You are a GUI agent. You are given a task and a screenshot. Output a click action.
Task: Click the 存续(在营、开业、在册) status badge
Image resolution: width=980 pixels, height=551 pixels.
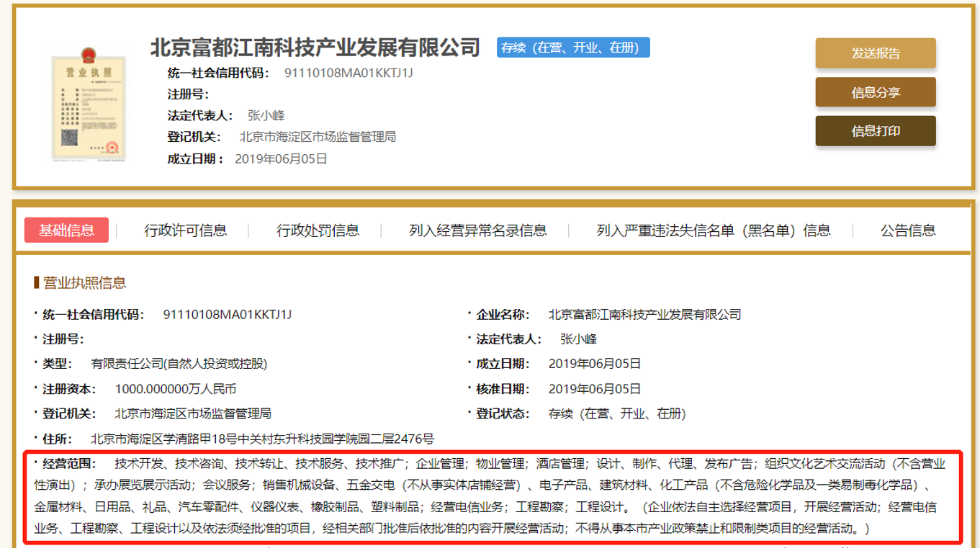coord(573,48)
